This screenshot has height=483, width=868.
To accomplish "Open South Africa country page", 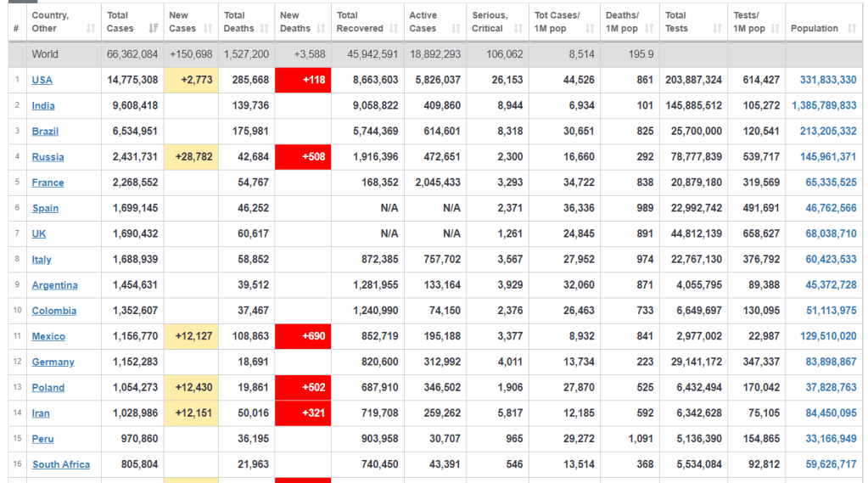I will pyautogui.click(x=60, y=464).
